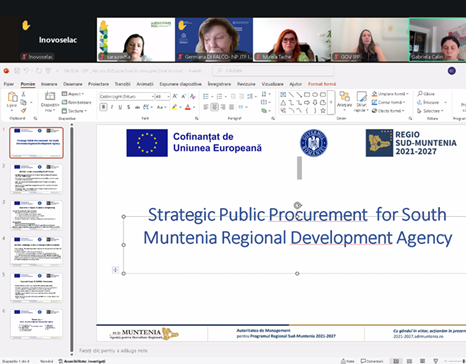Click Comments (Comentarii) in status bar
Screen dimensions: 466x364
point(372,361)
